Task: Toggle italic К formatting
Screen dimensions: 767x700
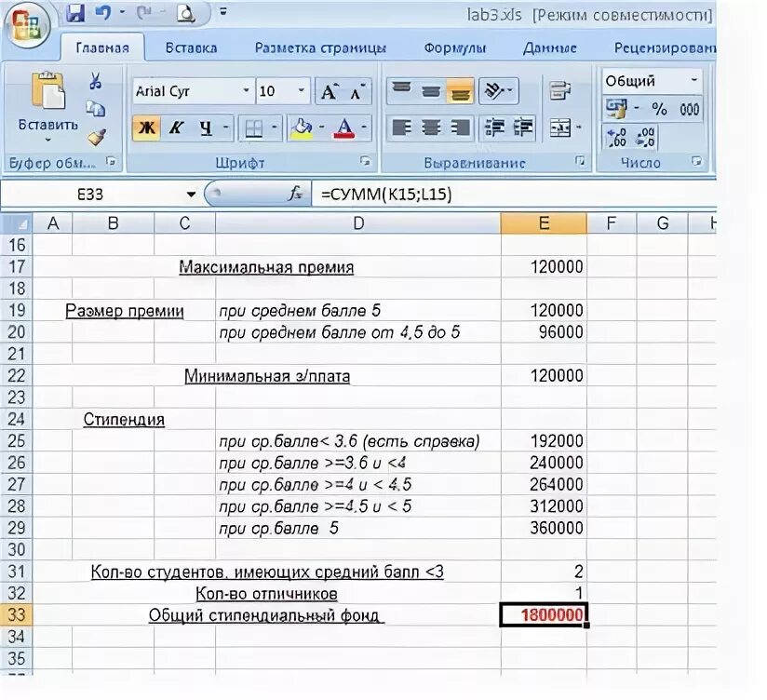Action: pyautogui.click(x=176, y=128)
